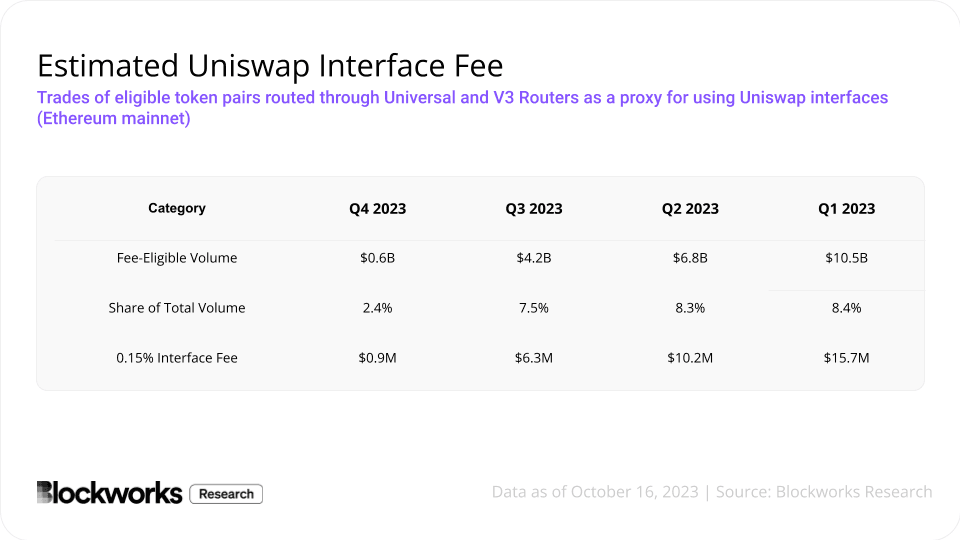Click the 8.3% Q2 share cell

(x=690, y=308)
